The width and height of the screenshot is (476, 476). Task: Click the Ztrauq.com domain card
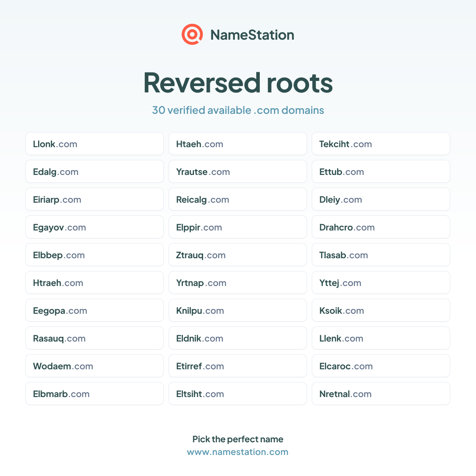[238, 255]
